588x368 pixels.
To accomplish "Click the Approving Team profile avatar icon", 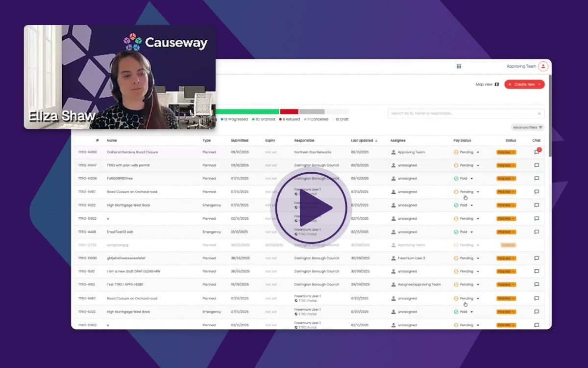I will [543, 66].
